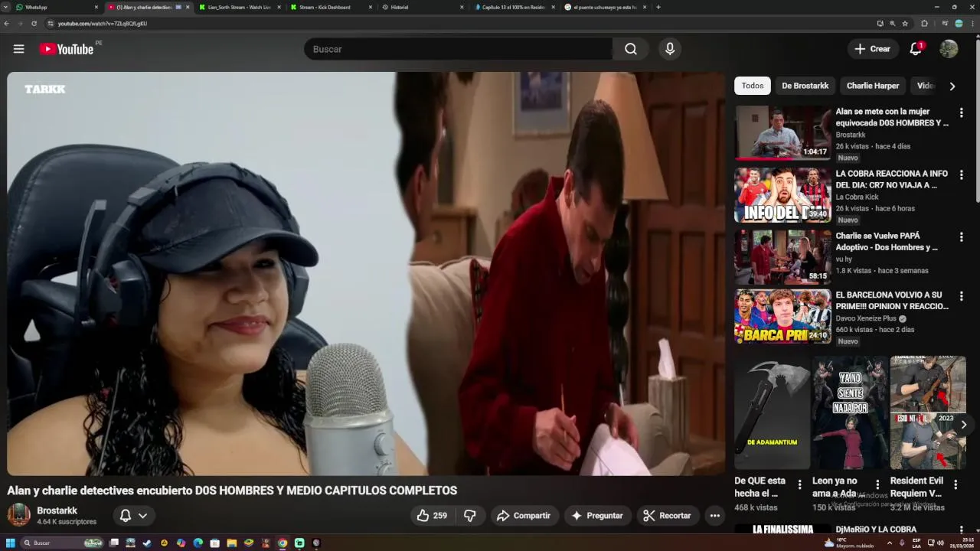Click the Crear button
This screenshot has width=980, height=551.
click(x=873, y=49)
